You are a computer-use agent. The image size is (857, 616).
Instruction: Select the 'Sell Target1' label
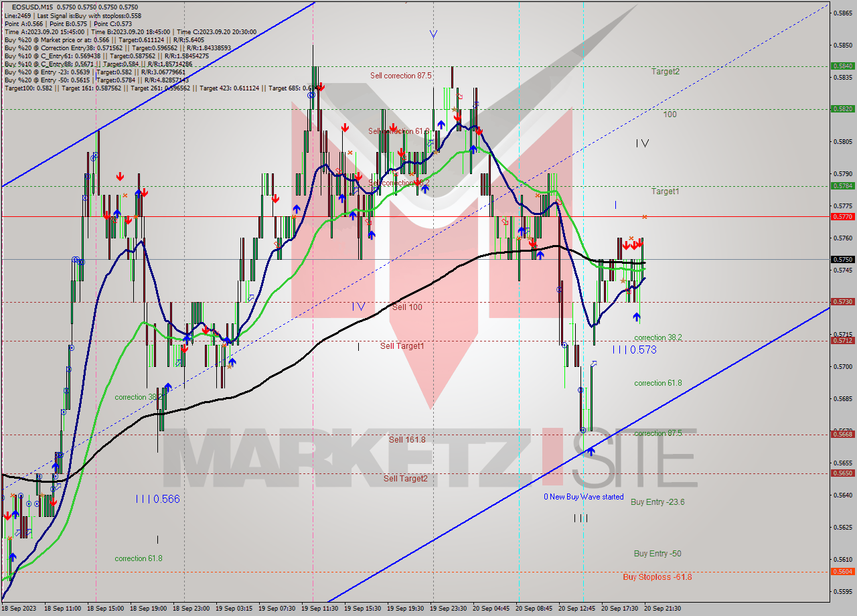click(402, 345)
